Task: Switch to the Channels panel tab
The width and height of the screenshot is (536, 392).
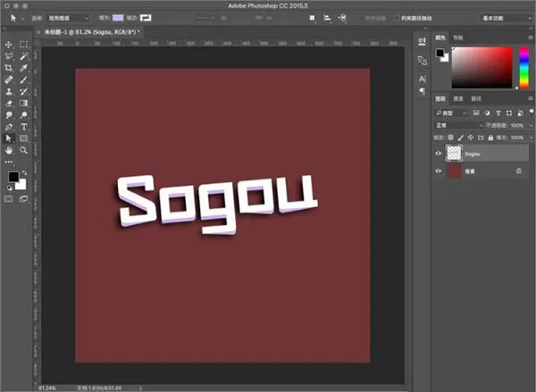Action: [x=458, y=99]
